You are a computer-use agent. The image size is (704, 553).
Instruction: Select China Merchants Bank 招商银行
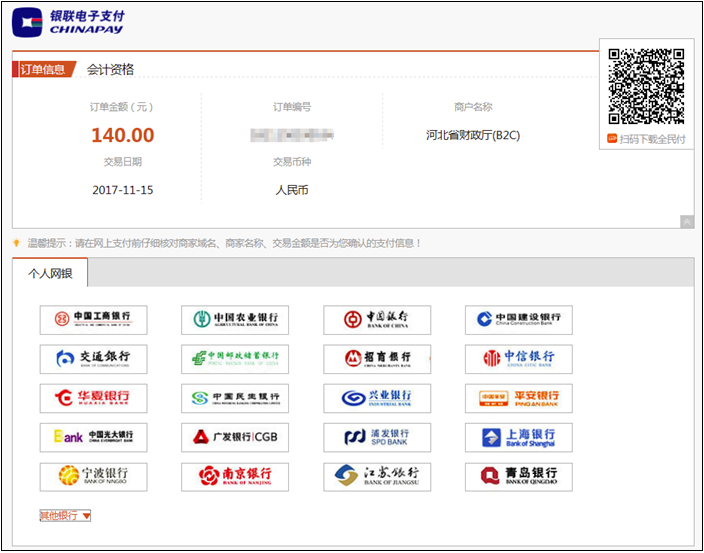[377, 359]
